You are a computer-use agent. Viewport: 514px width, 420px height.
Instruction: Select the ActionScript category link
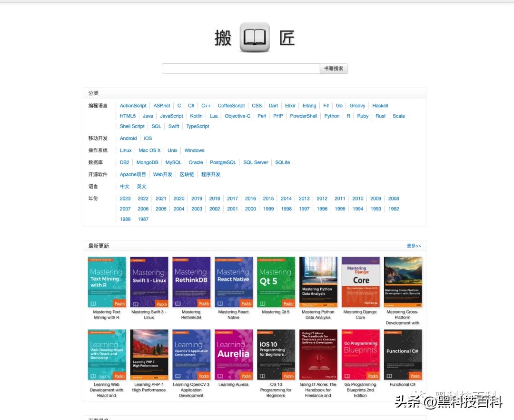click(x=133, y=106)
